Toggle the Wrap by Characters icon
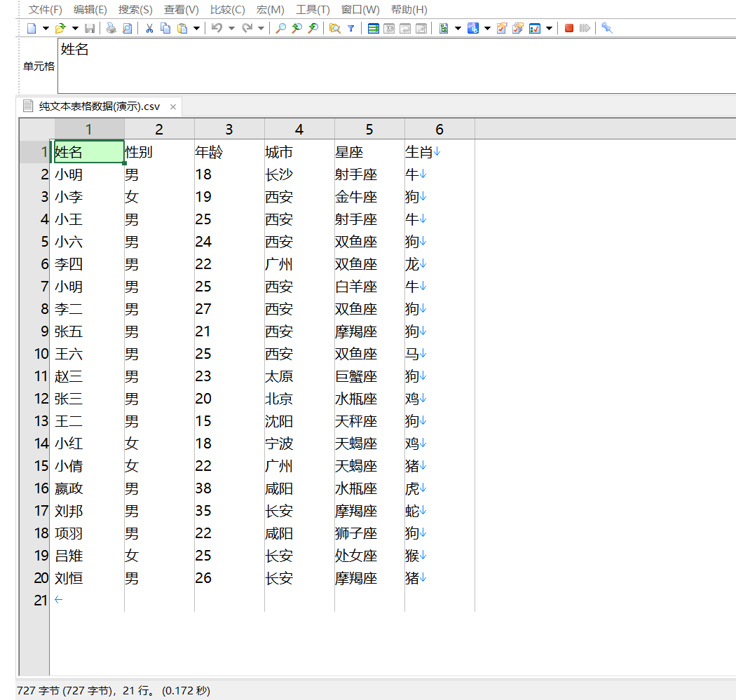Screen dimensions: 736x700 coord(389,28)
